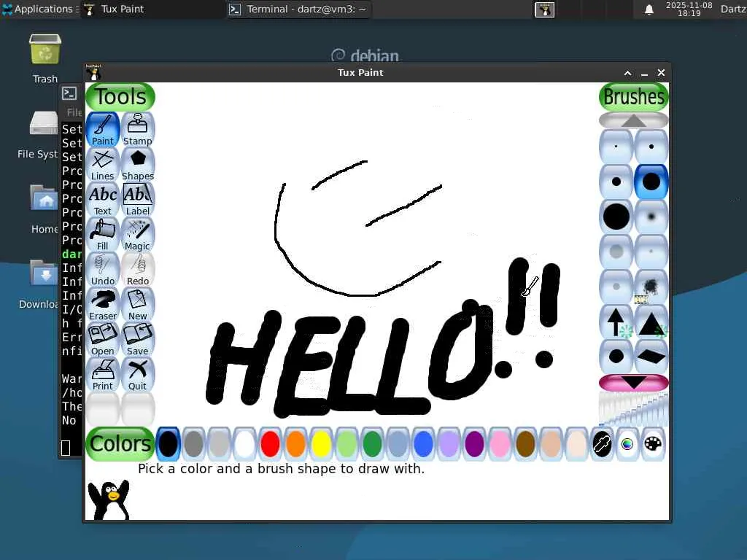The height and width of the screenshot is (560, 747).
Task: Select the Stamp tool
Action: 138,130
